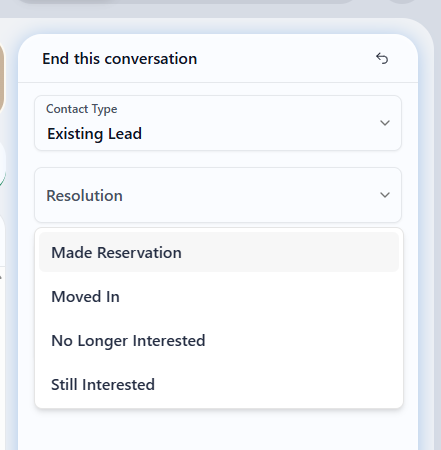Screen dimensions: 441x450
Task: Collapse the Resolution chevron arrow
Action: tap(385, 195)
